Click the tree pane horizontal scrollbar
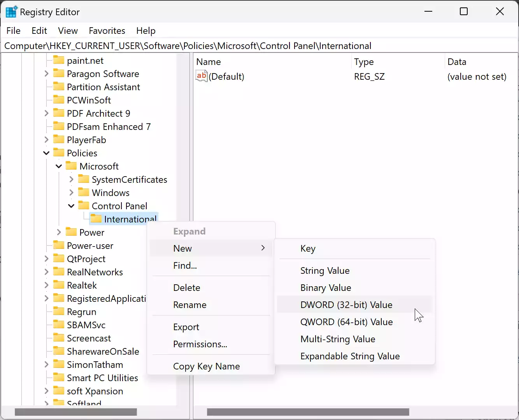The height and width of the screenshot is (420, 519). 76,412
